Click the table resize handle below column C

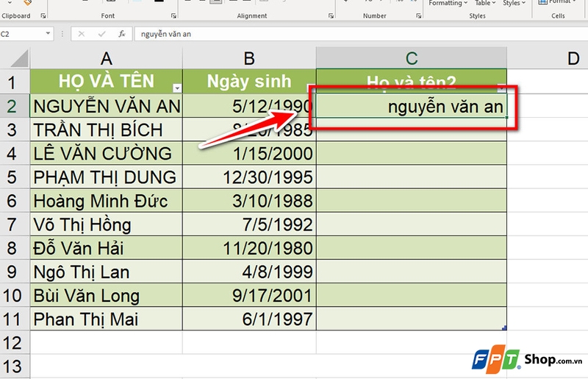click(504, 328)
